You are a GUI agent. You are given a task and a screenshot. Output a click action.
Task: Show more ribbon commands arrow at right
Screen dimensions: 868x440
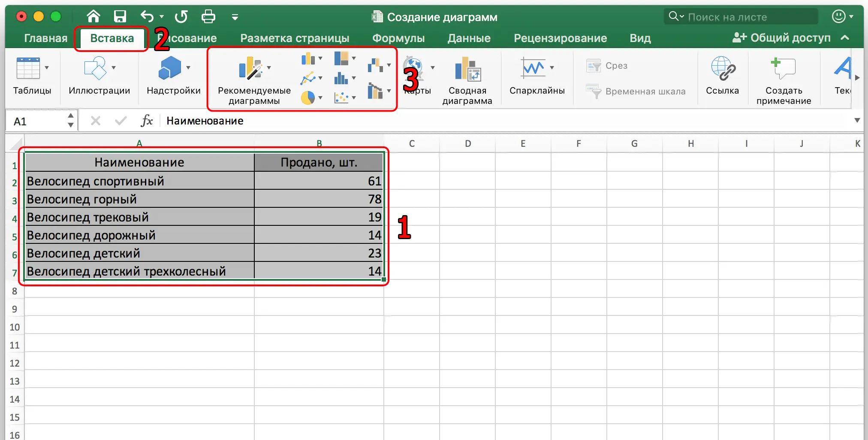point(857,78)
